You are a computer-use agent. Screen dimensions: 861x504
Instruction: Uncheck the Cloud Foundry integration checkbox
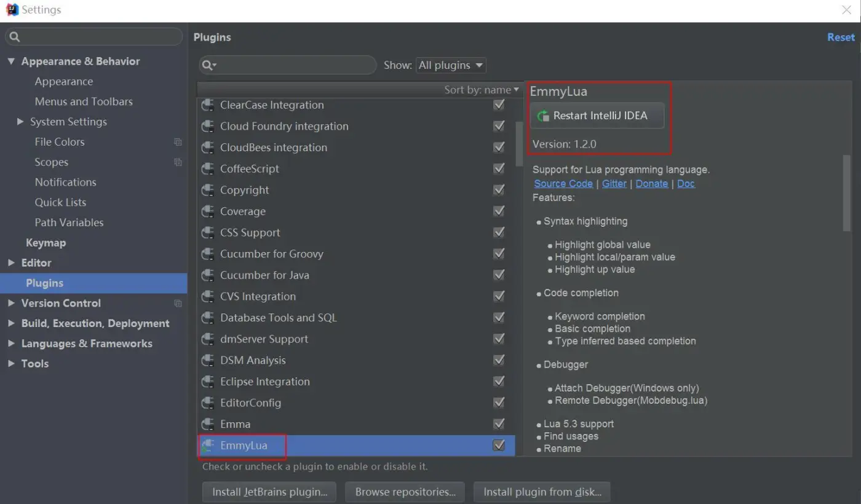pos(499,126)
